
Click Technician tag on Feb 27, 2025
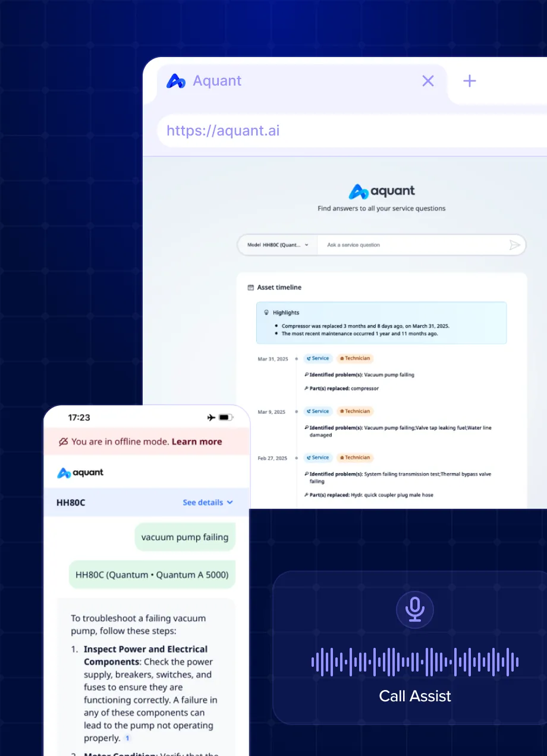[x=355, y=458]
